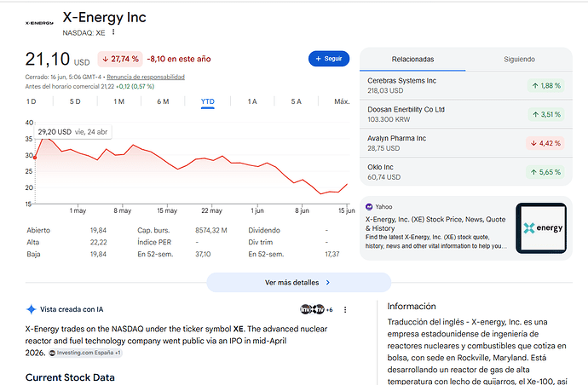The width and height of the screenshot is (588, 385).
Task: Click the down-arrow 27,74 % change badge
Action: pyautogui.click(x=120, y=59)
